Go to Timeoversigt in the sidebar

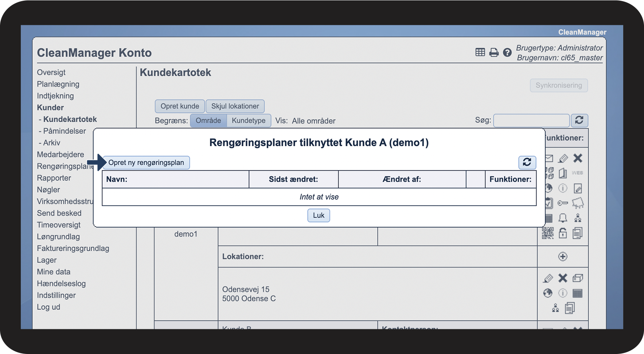coord(59,225)
